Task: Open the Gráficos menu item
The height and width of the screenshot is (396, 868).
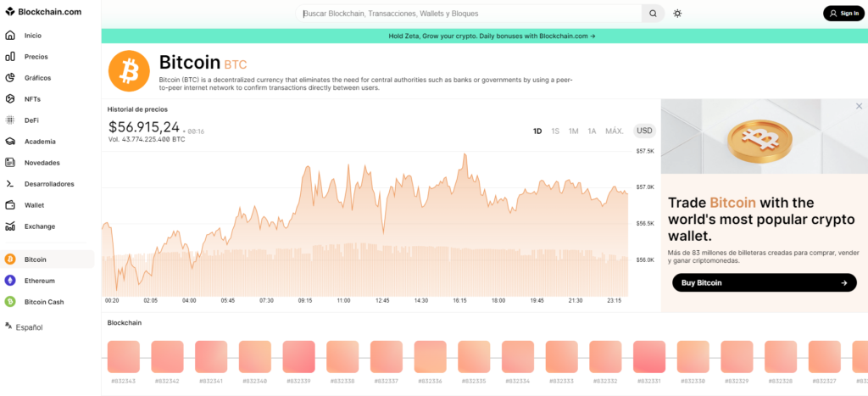Action: tap(37, 78)
